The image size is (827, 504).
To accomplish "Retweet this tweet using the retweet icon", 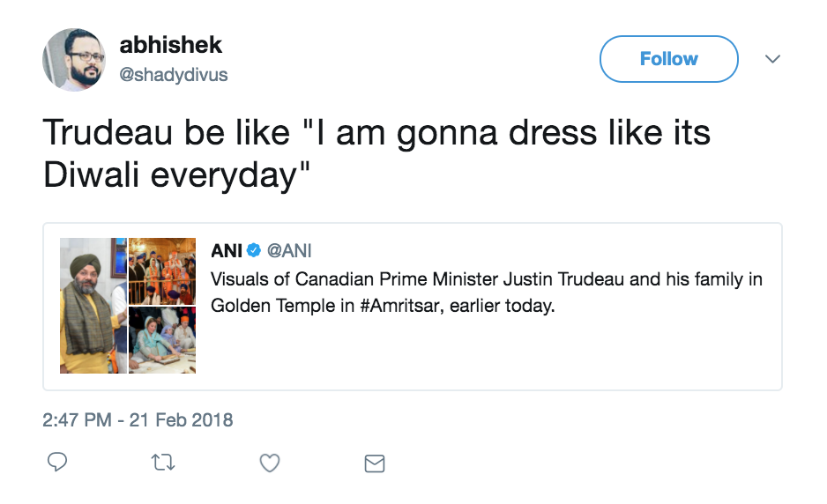I will [x=164, y=463].
